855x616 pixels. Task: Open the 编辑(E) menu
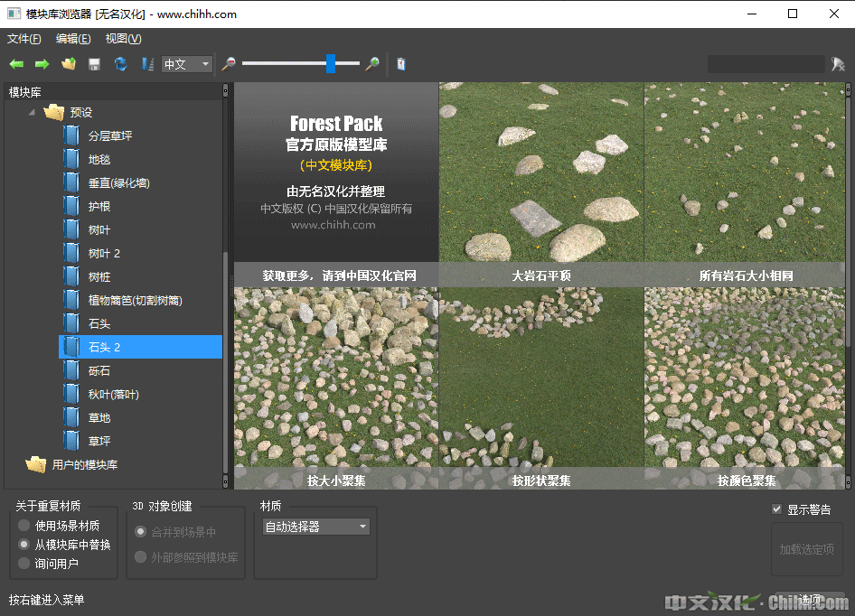[x=73, y=39]
